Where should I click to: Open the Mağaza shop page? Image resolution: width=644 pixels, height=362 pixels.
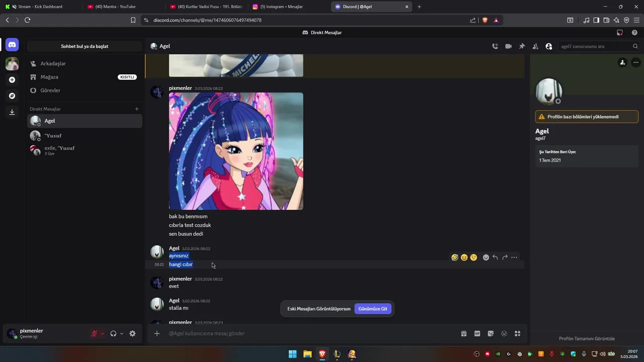click(85, 77)
